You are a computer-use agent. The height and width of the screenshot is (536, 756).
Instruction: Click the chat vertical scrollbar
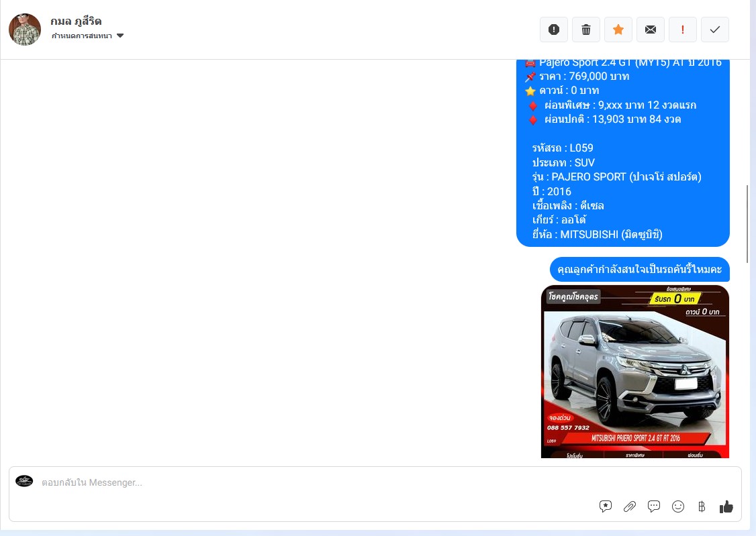pyautogui.click(x=747, y=224)
